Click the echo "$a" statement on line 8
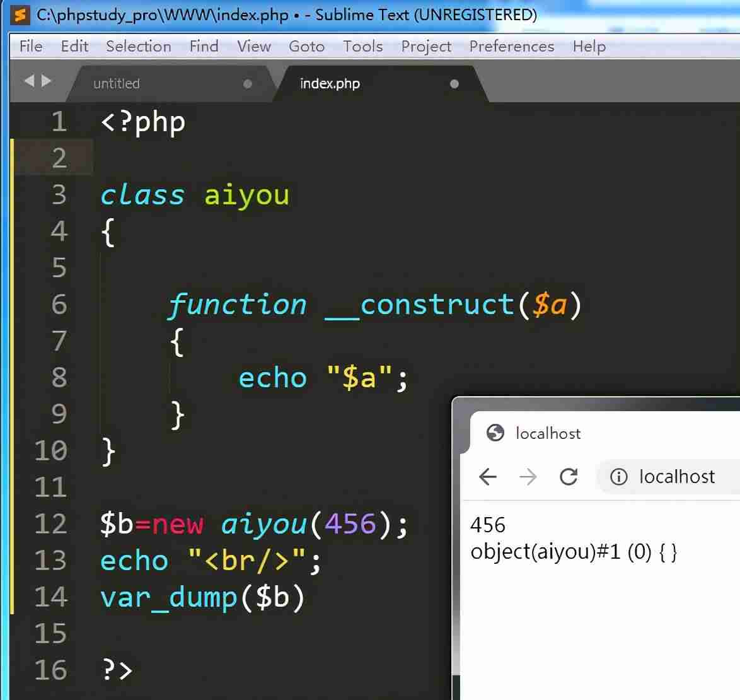Image resolution: width=740 pixels, height=700 pixels. [323, 378]
